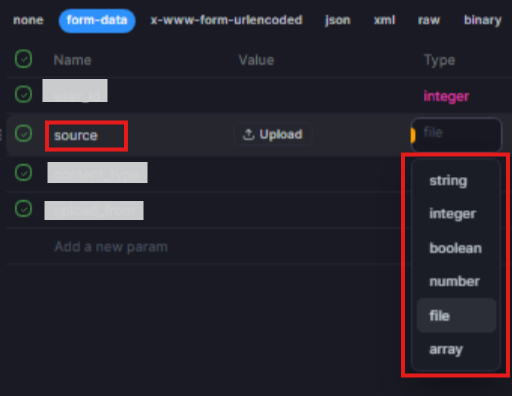Switch to the raw body tab
The image size is (512, 396).
click(x=429, y=20)
